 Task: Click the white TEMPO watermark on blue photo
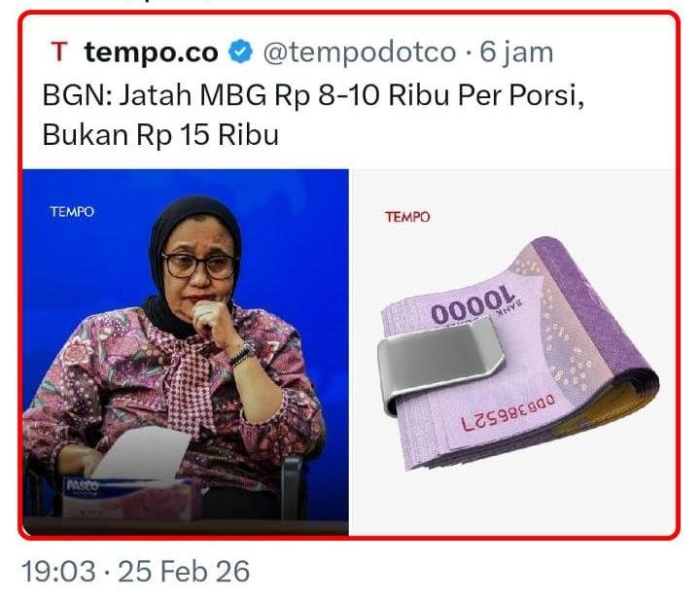(72, 212)
